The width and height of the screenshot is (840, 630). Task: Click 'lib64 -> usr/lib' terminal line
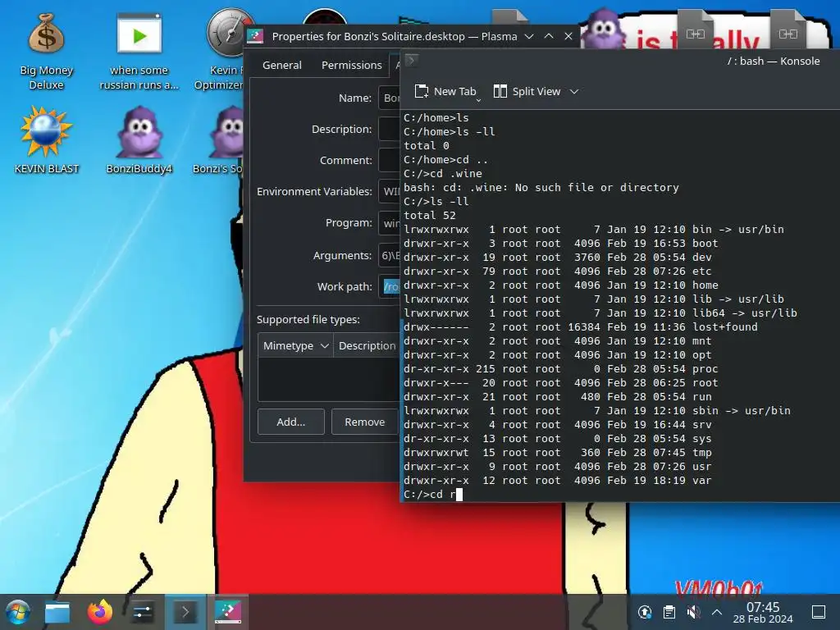[x=600, y=313]
